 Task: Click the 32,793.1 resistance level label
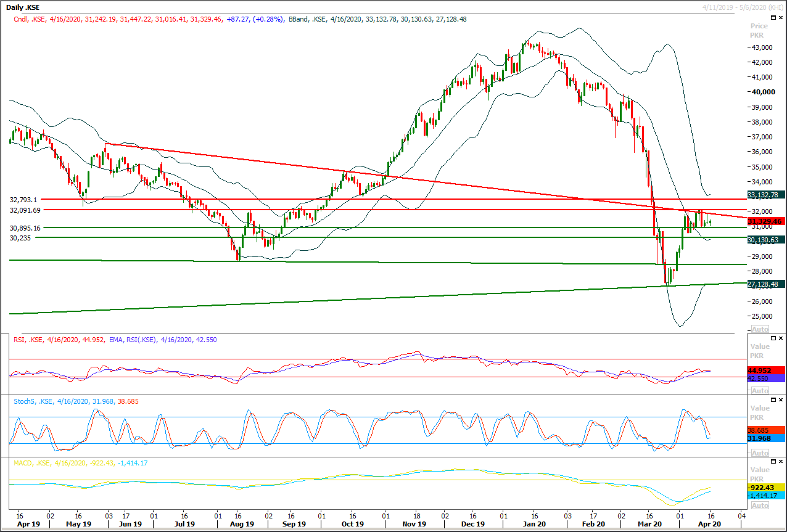pyautogui.click(x=24, y=200)
